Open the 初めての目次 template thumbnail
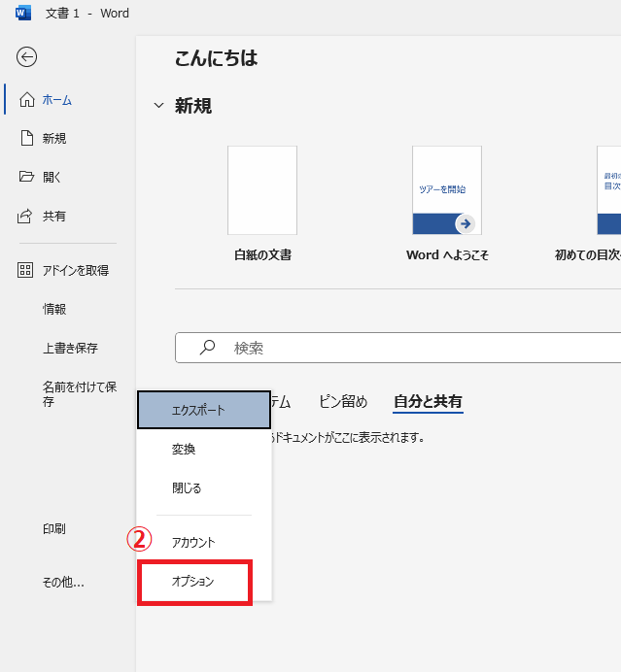This screenshot has height=672, width=621. point(609,190)
